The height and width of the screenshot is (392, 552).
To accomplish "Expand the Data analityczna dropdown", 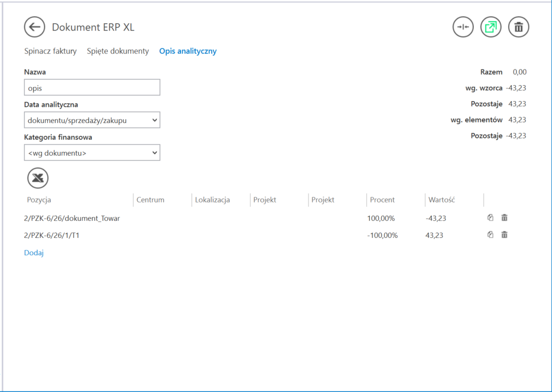I will [x=92, y=120].
